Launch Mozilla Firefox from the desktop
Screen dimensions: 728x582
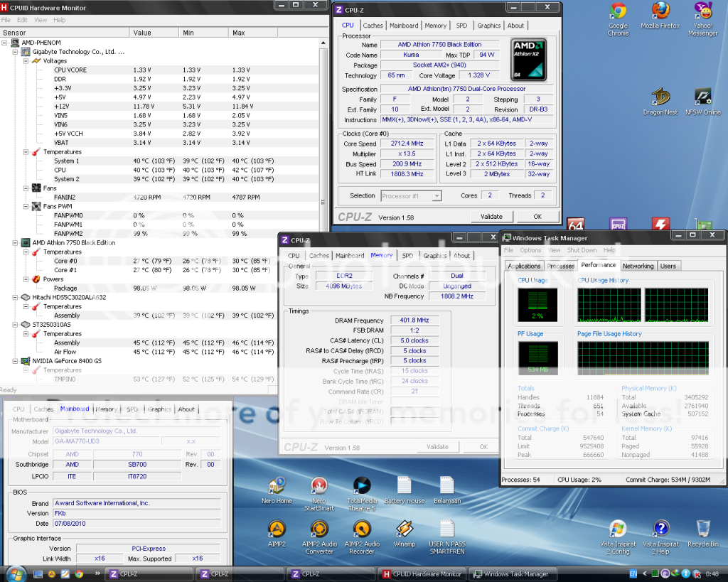tap(660, 16)
